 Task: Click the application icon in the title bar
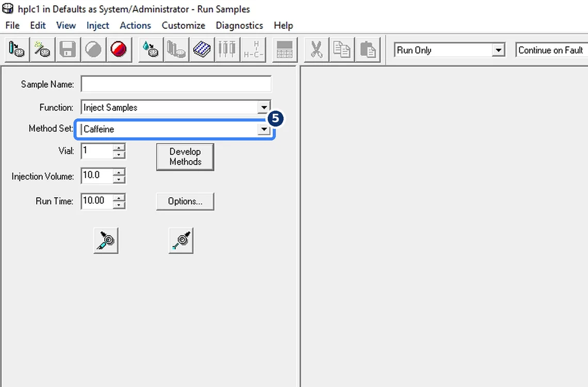click(8, 8)
